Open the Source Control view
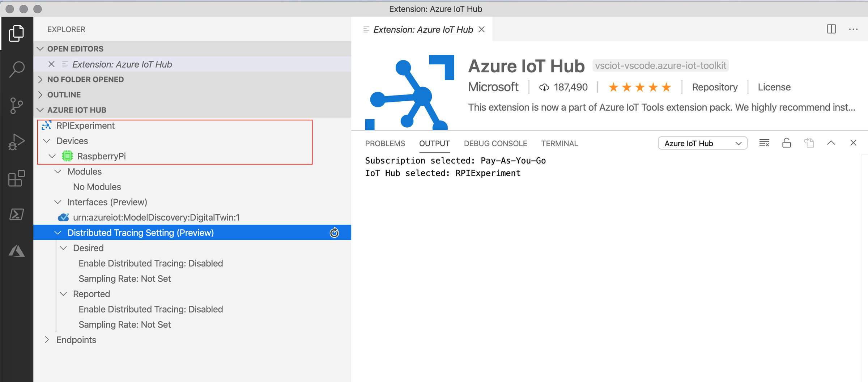Viewport: 868px width, 382px height. coord(16,106)
